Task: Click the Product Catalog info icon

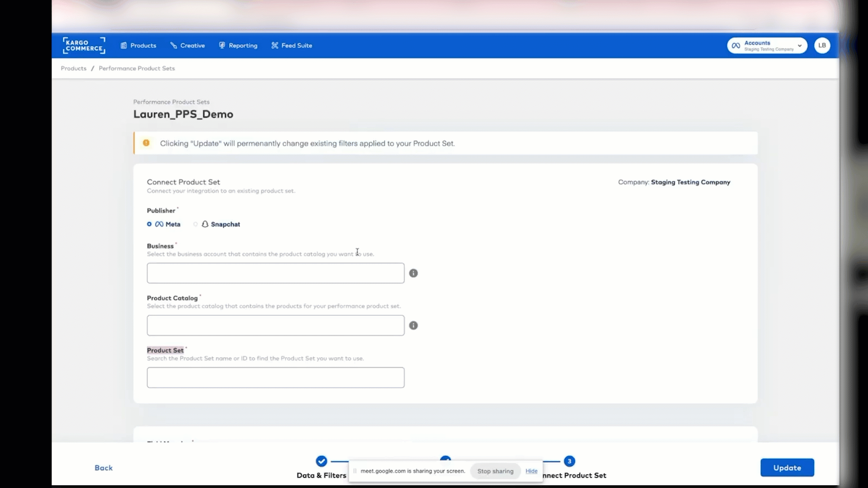Action: point(413,325)
